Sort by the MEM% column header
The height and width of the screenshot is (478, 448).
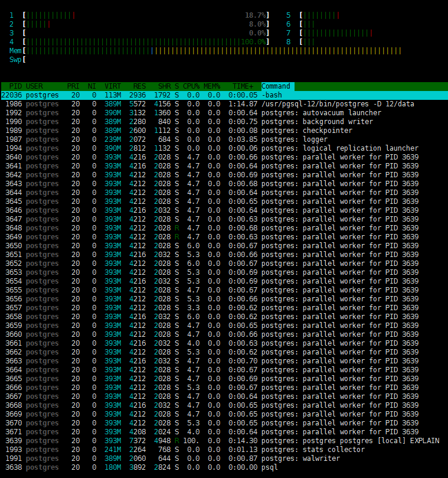coord(212,86)
